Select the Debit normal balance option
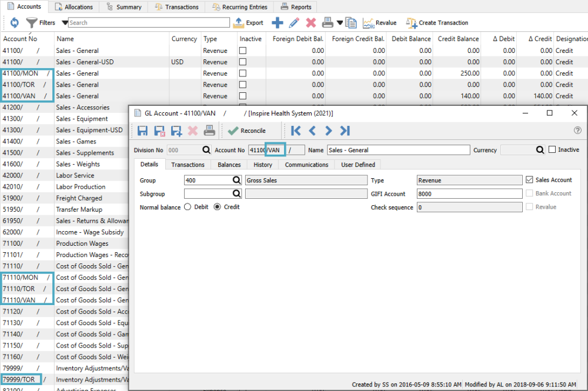 [x=188, y=207]
